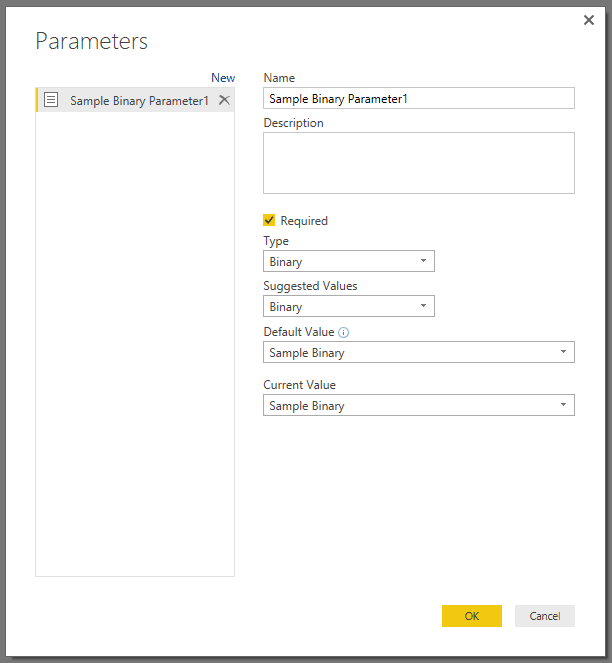Click the arrow on the Current Value combo box

563,405
